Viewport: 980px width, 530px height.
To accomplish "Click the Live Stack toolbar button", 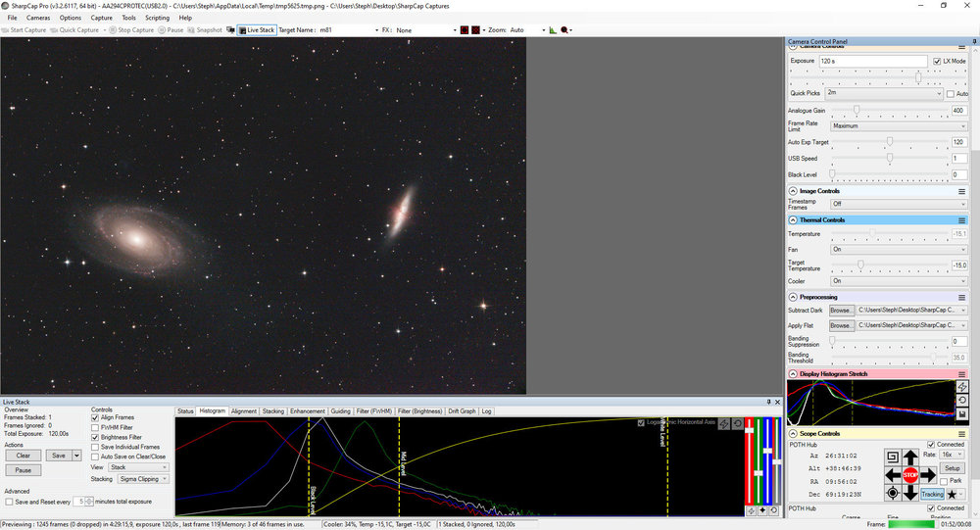I will (x=256, y=30).
